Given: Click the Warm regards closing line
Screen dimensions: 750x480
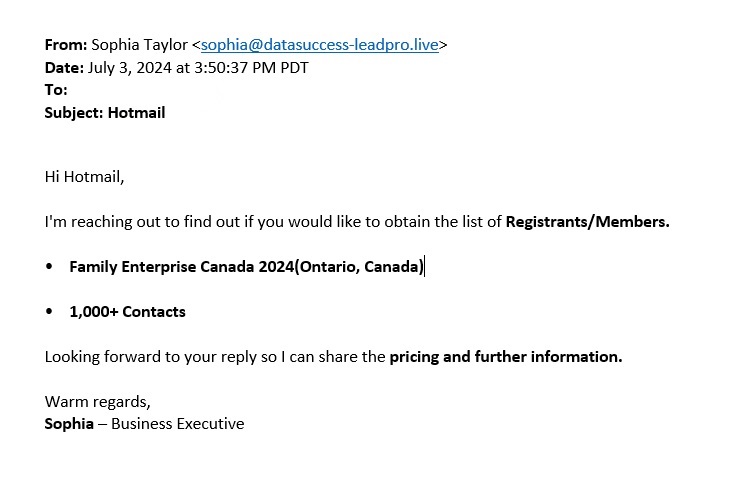Looking at the screenshot, I should coord(98,402).
